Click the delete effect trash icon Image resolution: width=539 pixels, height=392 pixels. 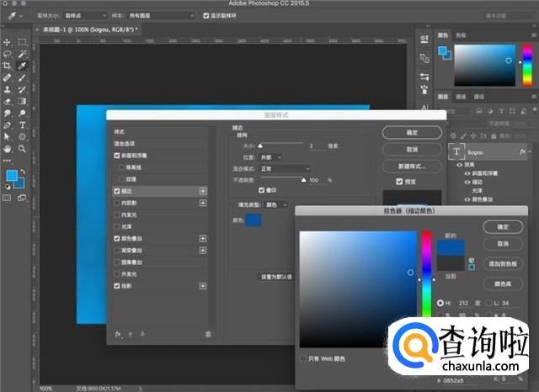click(x=208, y=334)
